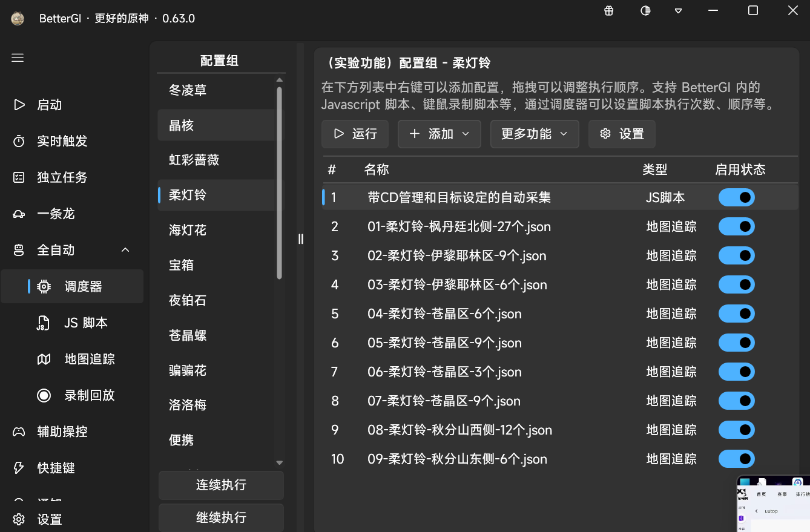Click the BetterGI app logo icon
This screenshot has width=810, height=532.
tap(18, 18)
